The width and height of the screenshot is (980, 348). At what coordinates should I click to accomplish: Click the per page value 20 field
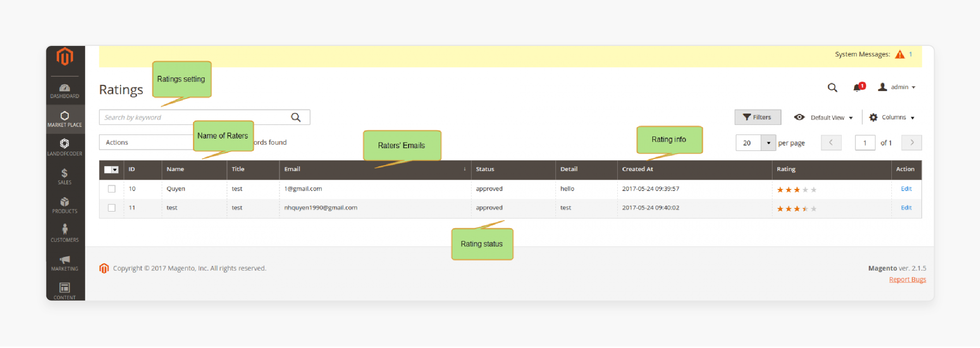(x=748, y=143)
